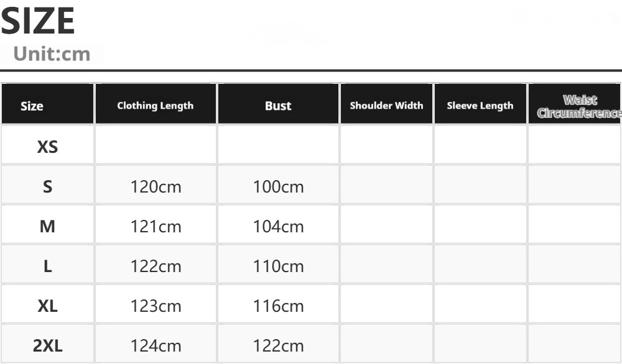Click the XS size row label
The image size is (622, 364).
click(x=47, y=147)
